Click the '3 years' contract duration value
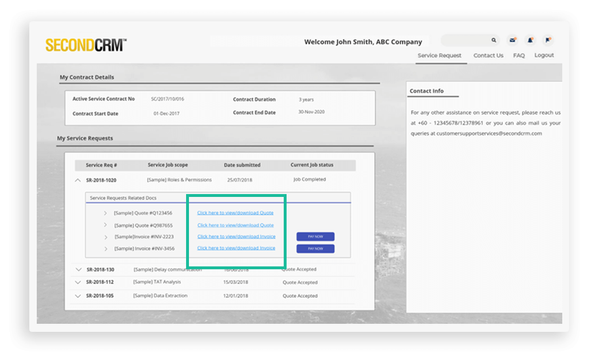 point(306,99)
